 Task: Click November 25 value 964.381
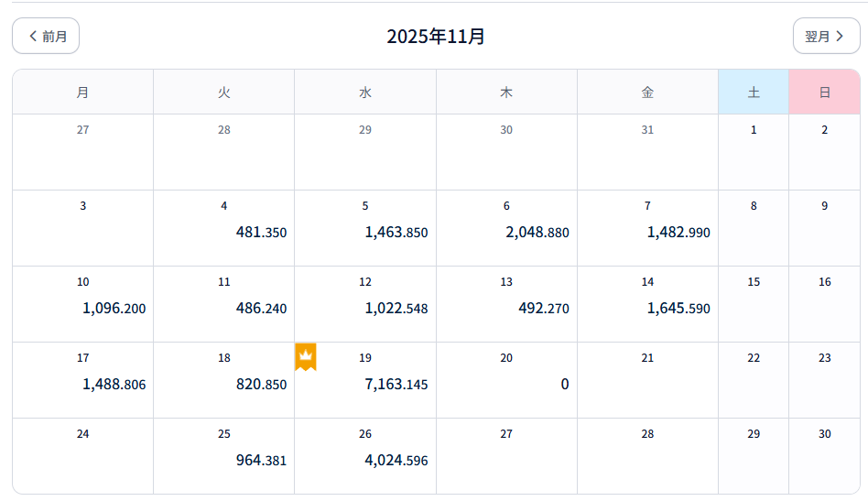coord(261,460)
